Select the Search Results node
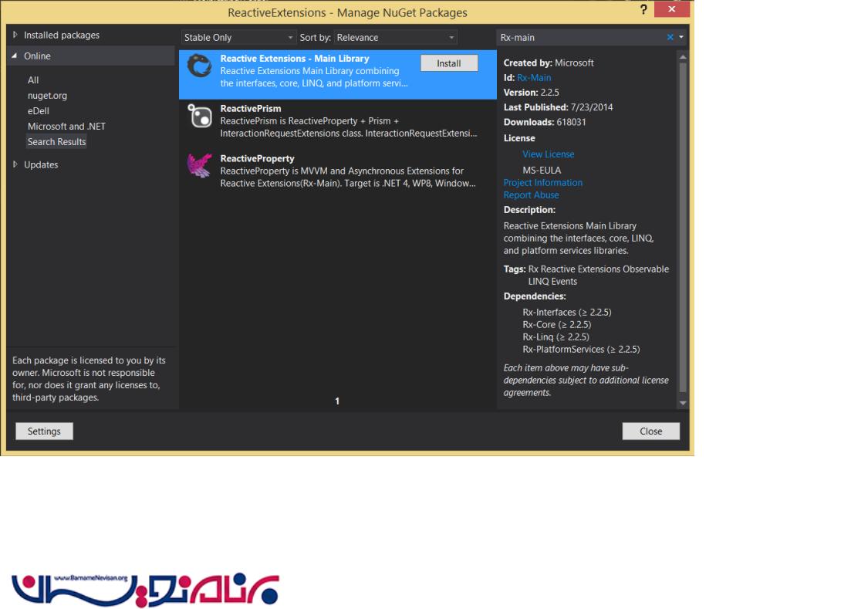 pos(56,142)
